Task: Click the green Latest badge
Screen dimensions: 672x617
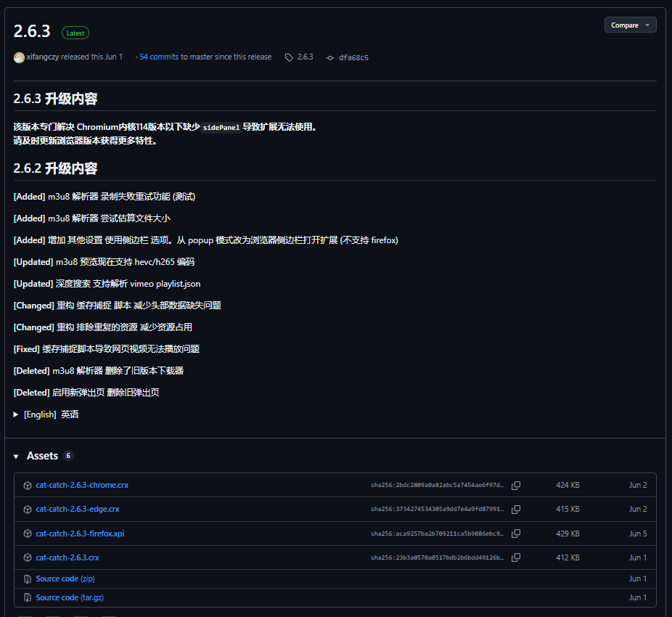Action: (75, 33)
